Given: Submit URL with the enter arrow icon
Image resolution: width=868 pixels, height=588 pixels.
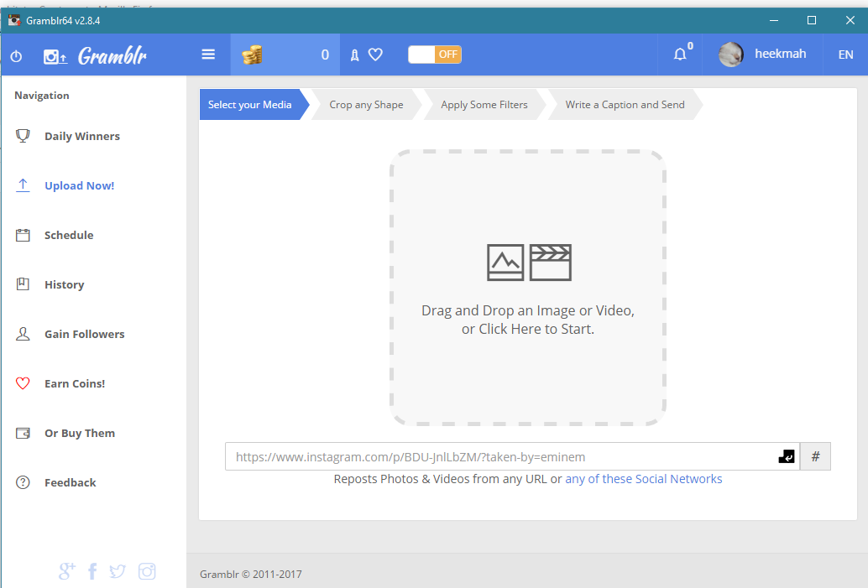Looking at the screenshot, I should (786, 456).
